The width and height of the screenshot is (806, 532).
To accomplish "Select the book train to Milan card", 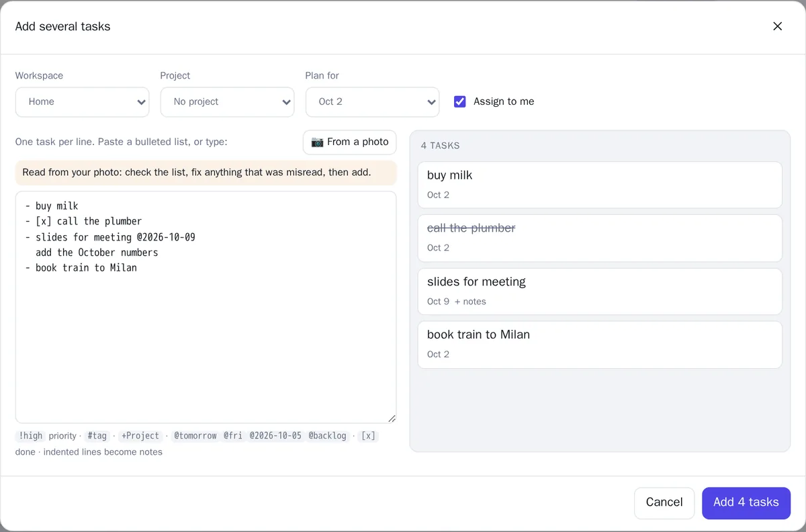I will (x=600, y=345).
